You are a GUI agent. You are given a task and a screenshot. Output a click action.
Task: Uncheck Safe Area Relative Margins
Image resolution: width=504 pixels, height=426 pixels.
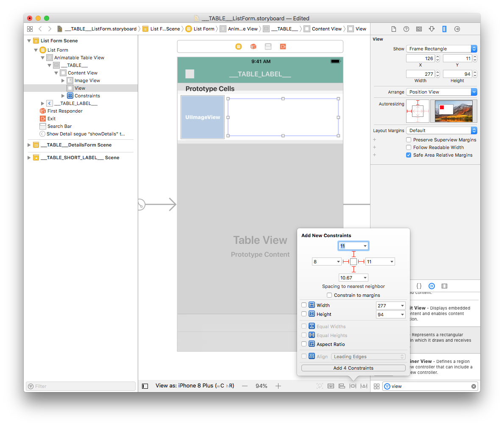(409, 155)
